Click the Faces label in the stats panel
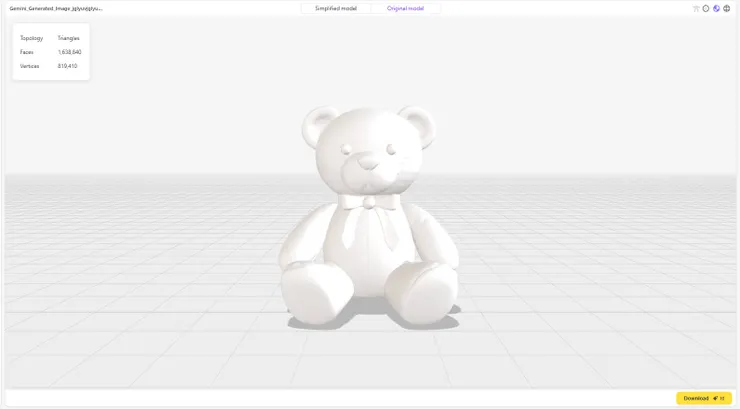740x409 pixels. click(x=26, y=52)
